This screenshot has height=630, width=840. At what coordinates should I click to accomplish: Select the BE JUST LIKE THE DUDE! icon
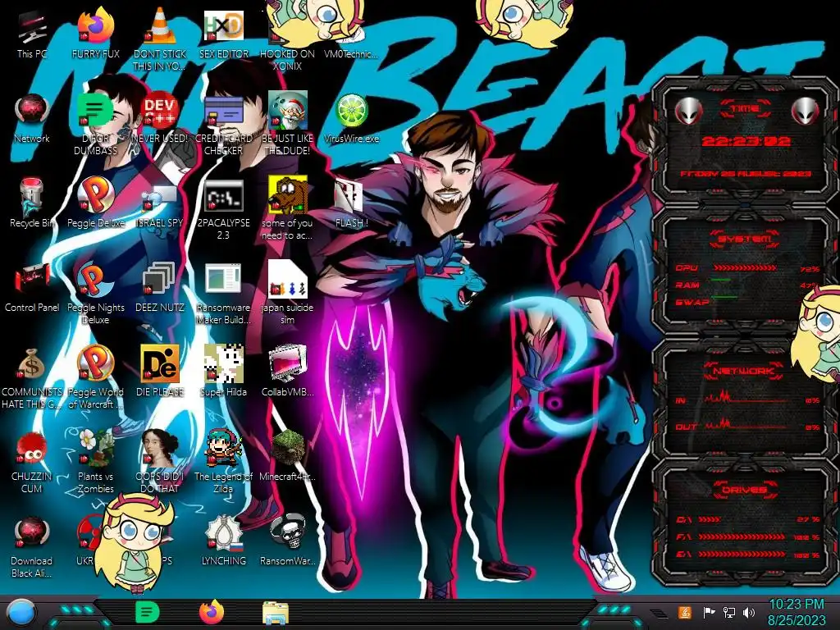[x=287, y=125]
